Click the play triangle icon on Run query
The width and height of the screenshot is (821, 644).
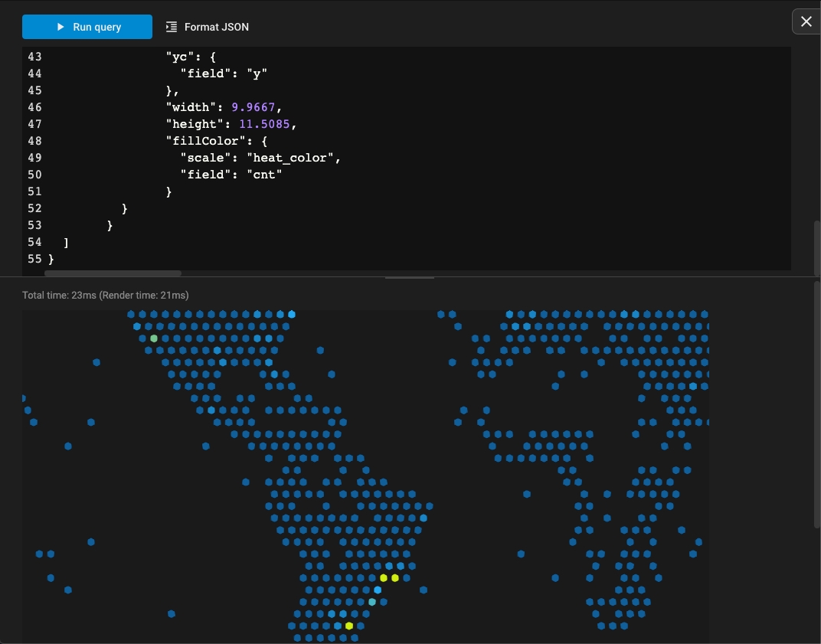(x=61, y=27)
